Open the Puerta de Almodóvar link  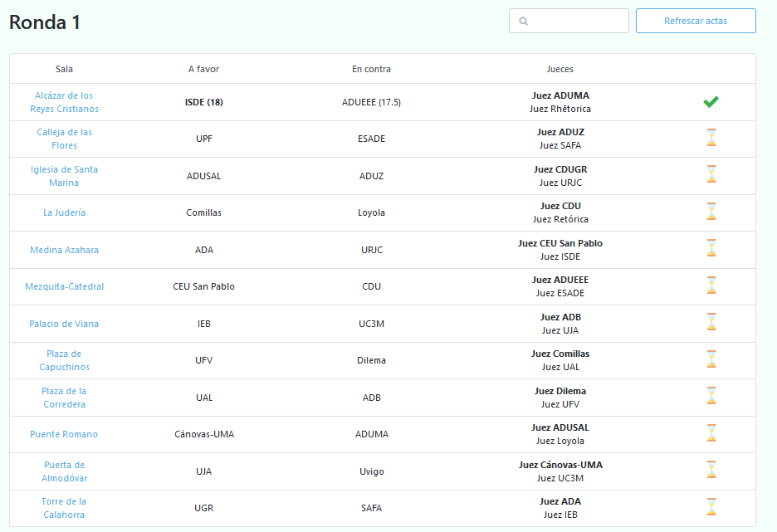[64, 471]
